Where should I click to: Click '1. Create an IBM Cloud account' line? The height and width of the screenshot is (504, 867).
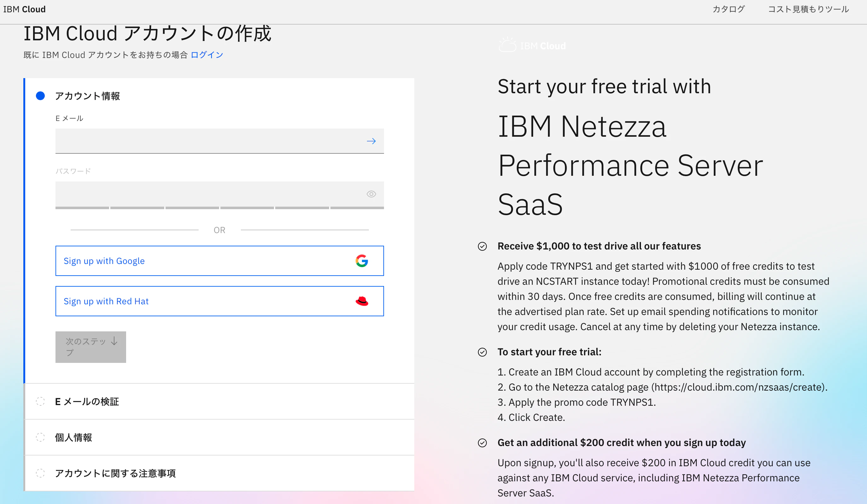[x=651, y=372]
